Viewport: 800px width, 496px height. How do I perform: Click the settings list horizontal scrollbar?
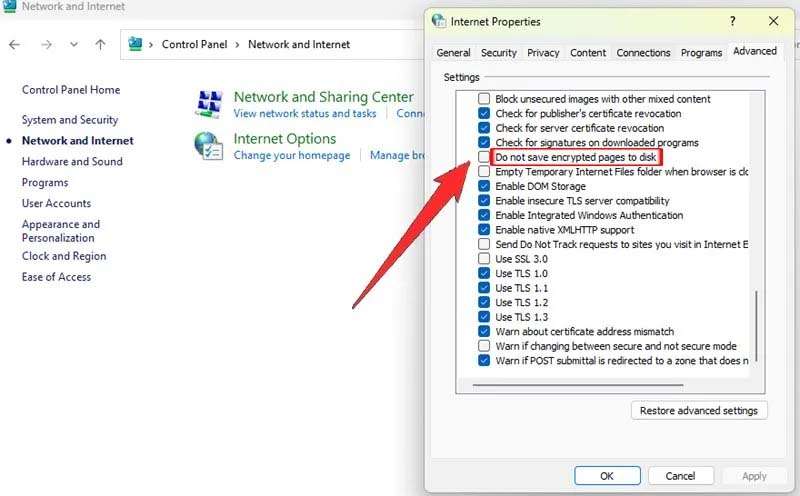pos(578,385)
